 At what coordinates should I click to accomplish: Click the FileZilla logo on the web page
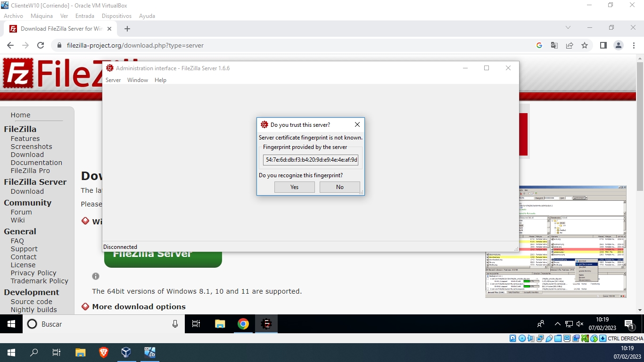click(x=52, y=74)
